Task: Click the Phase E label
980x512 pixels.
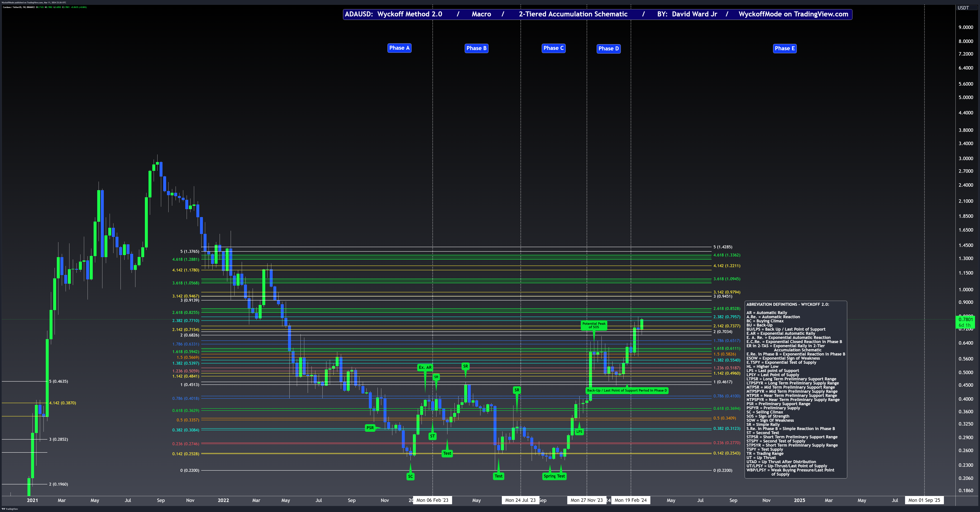Action: tap(785, 48)
